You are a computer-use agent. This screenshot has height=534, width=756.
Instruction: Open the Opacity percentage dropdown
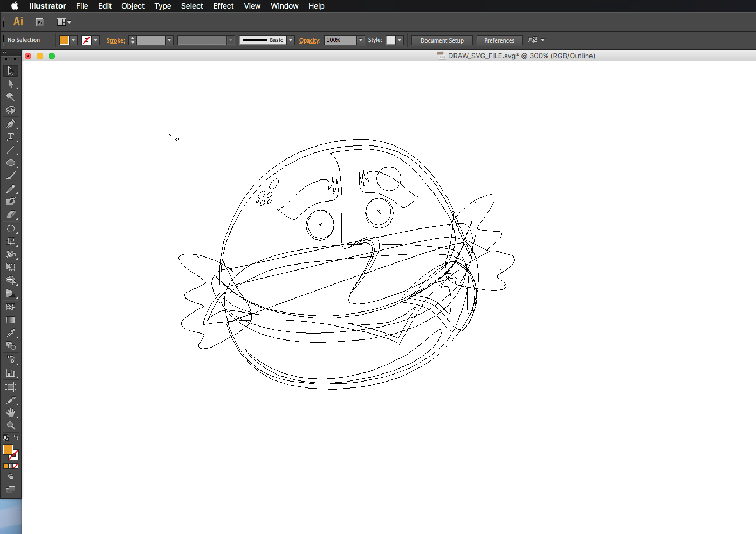coord(361,40)
